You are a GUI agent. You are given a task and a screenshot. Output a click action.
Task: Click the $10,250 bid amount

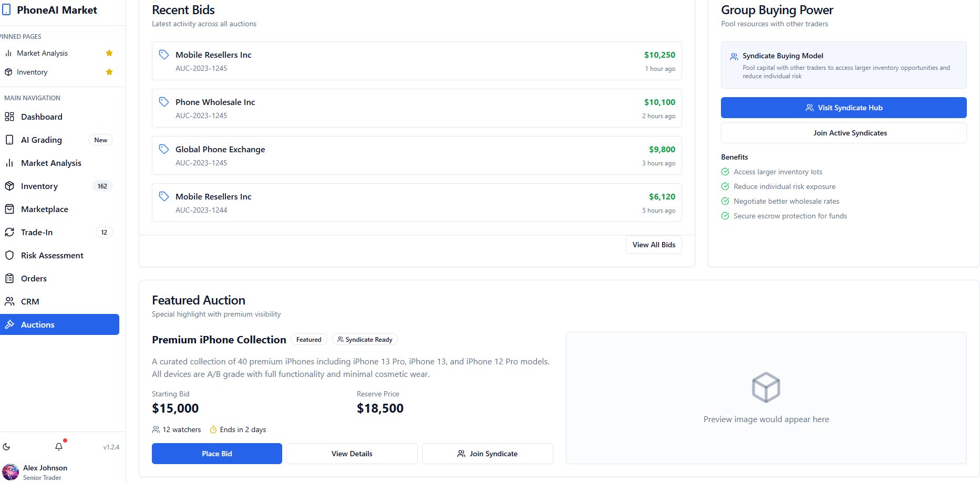pyautogui.click(x=659, y=55)
